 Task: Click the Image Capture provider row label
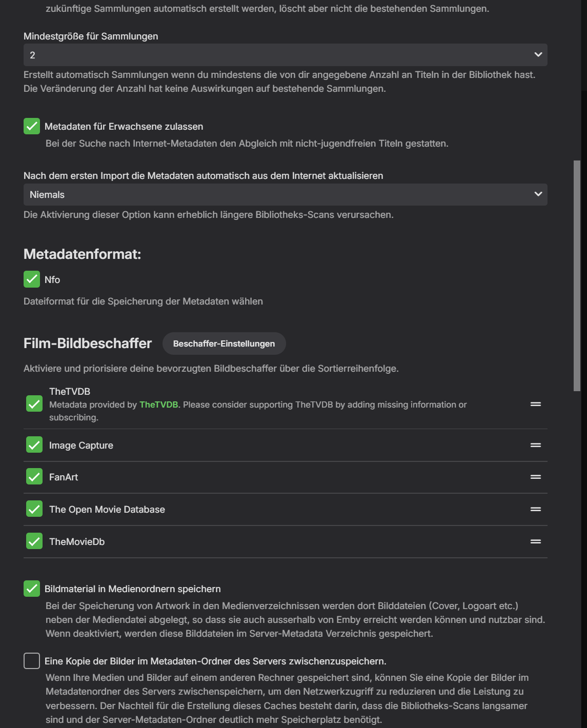coord(81,446)
